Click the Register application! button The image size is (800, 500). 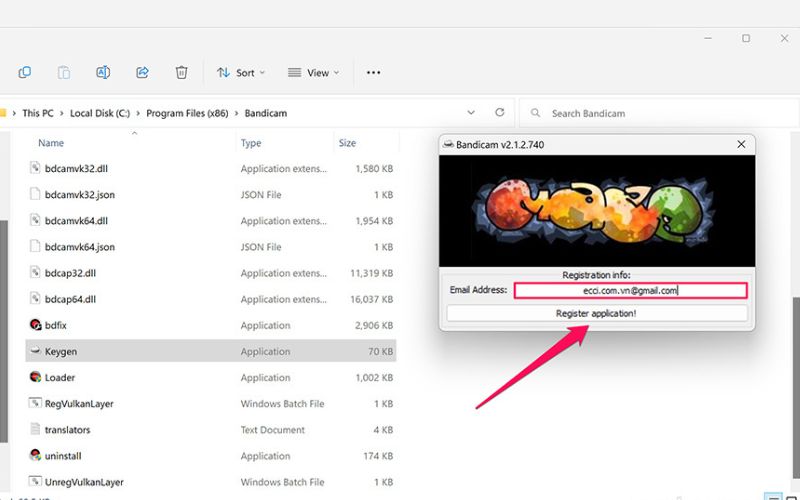click(597, 313)
